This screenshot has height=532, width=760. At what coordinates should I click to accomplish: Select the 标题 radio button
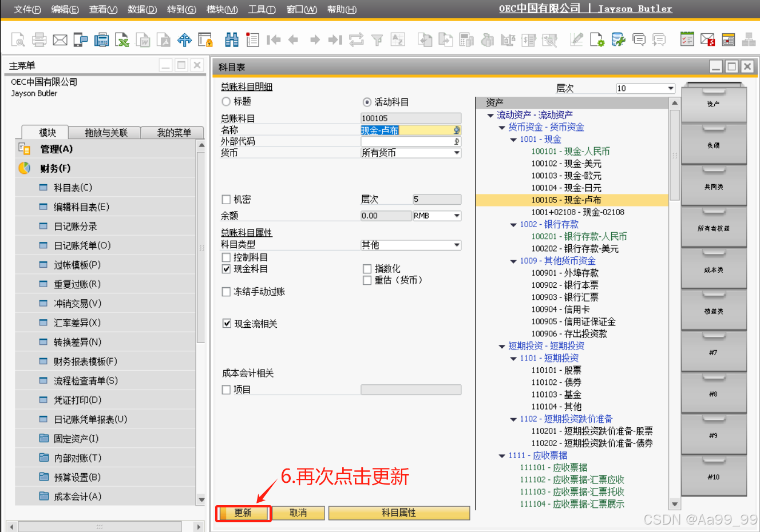(226, 101)
